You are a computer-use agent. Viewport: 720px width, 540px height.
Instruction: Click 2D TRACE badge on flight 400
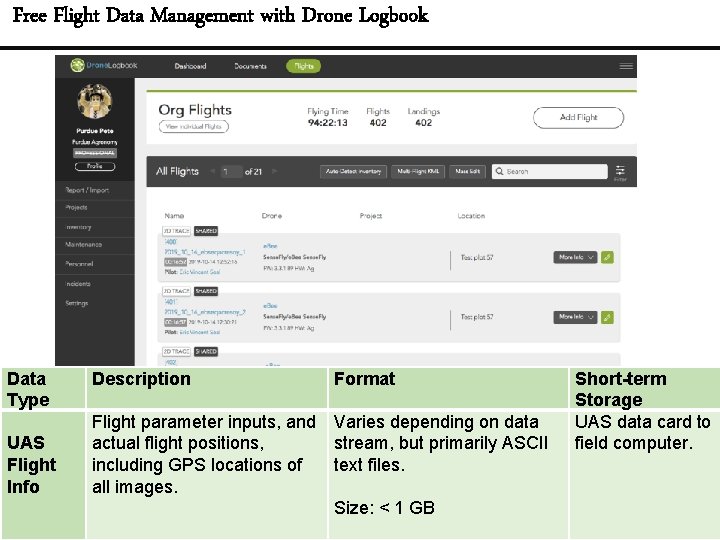tap(176, 231)
